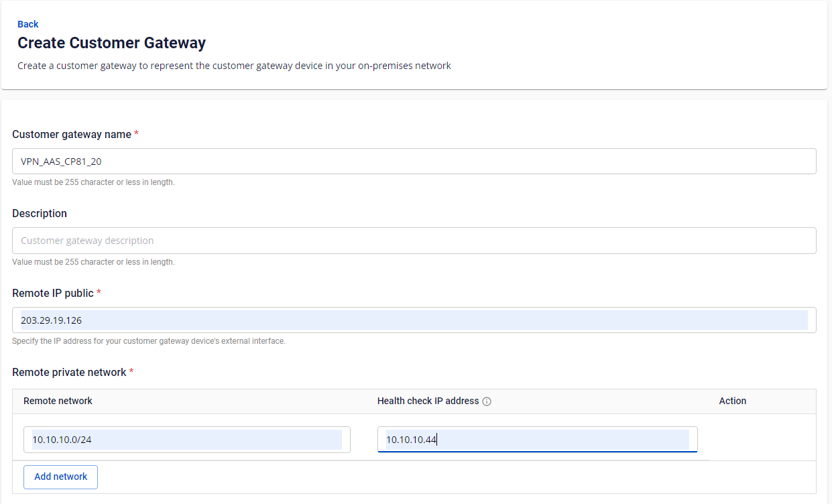832x504 pixels.
Task: Open the Health check IP address info icon
Action: click(x=487, y=401)
